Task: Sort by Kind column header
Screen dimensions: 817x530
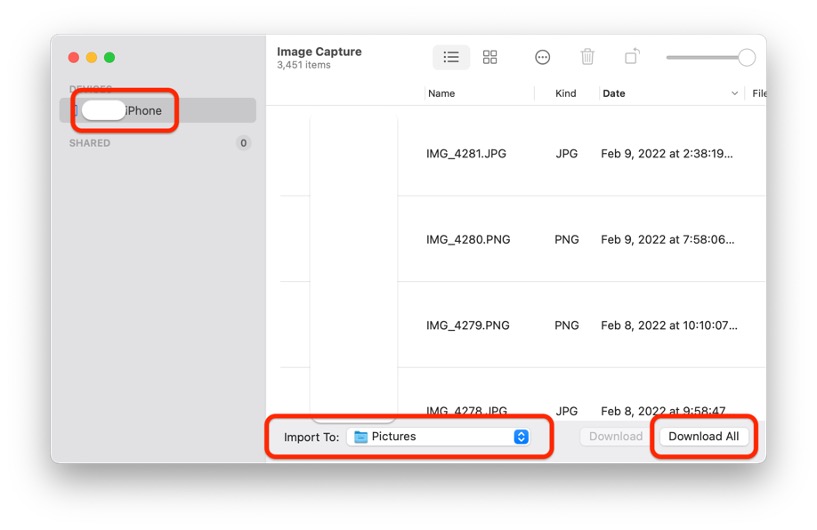Action: pos(566,94)
